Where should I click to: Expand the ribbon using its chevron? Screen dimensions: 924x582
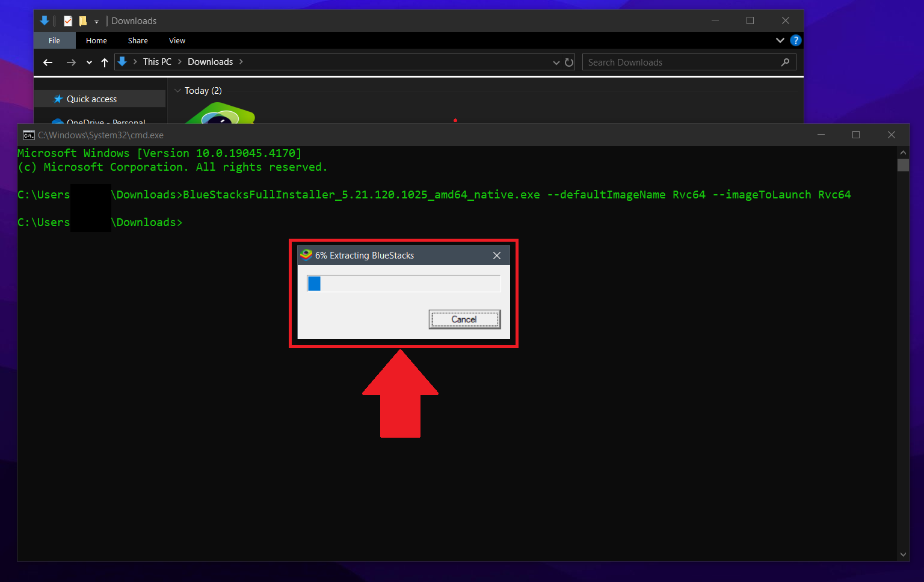780,40
